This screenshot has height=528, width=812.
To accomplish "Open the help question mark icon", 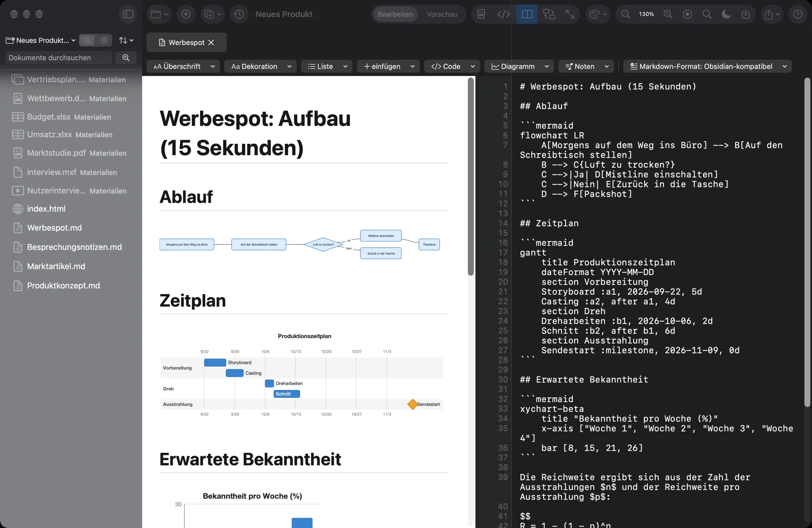I will (798, 14).
